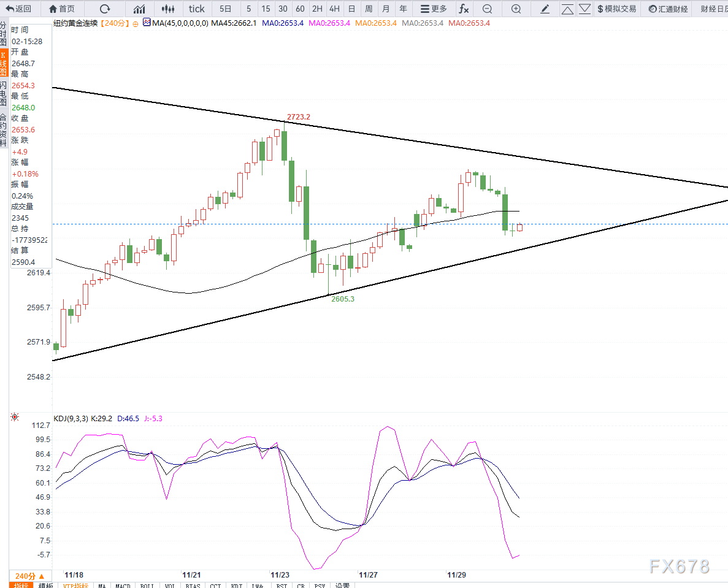Screen dimensions: 728x588
Task: Select the candlestick chart icon
Action: [167, 9]
